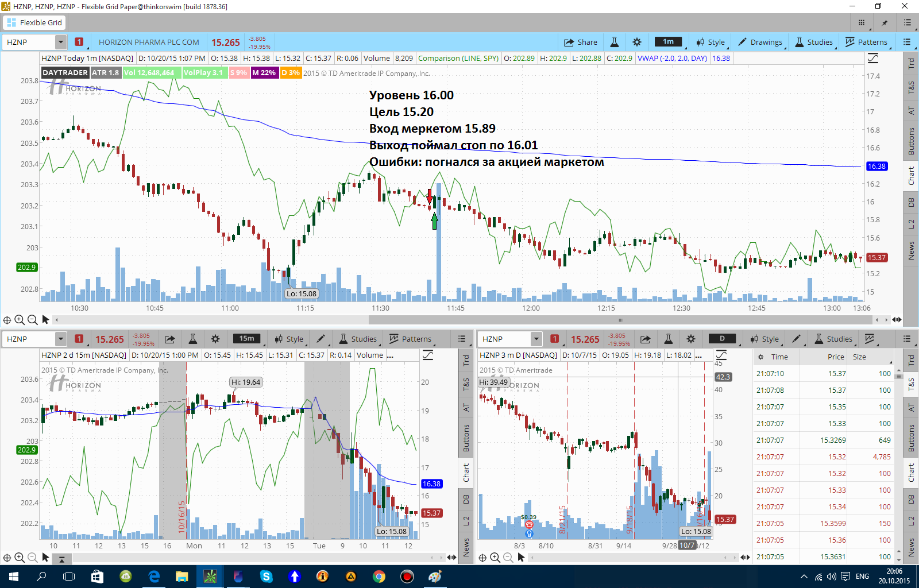This screenshot has height=588, width=919.
Task: Click crosshair pan icon under the 1m chart
Action: coord(7,320)
